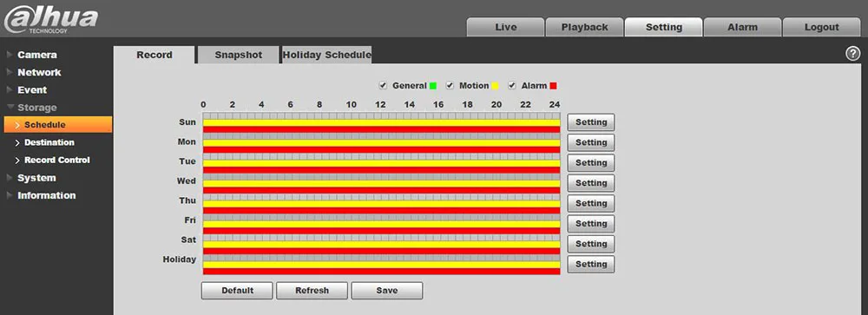
Task: Open the help question mark icon
Action: [852, 54]
